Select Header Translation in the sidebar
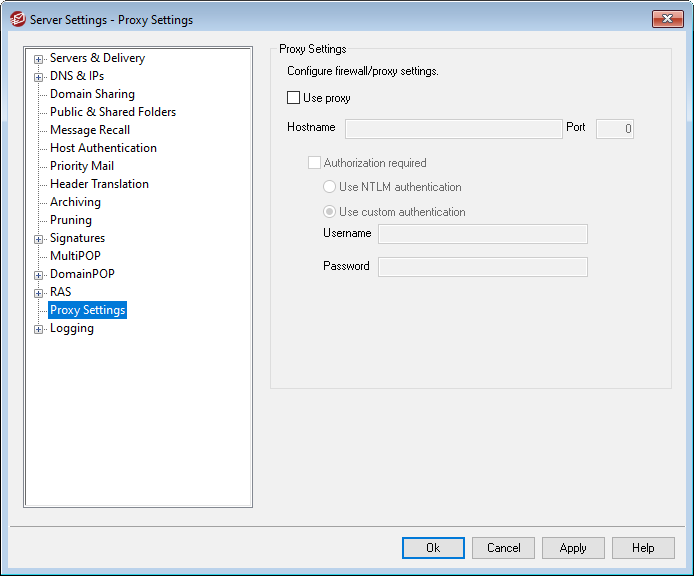This screenshot has width=694, height=576. [x=99, y=184]
